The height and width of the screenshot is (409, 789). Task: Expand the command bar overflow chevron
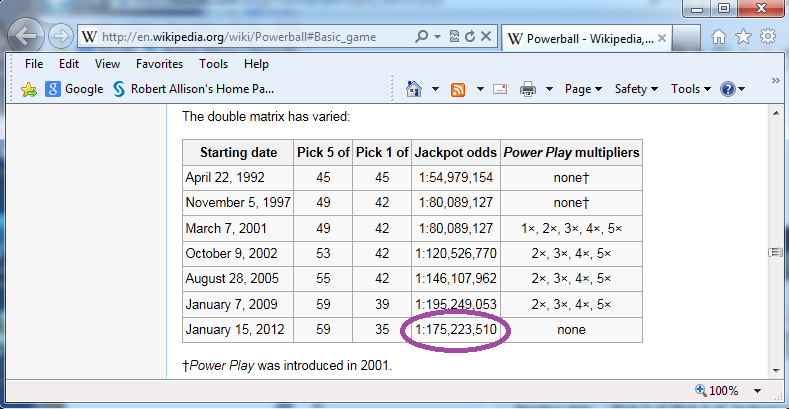[x=775, y=80]
